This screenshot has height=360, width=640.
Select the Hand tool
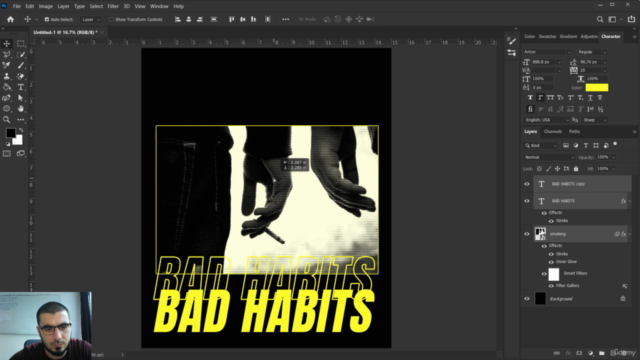tap(20, 109)
